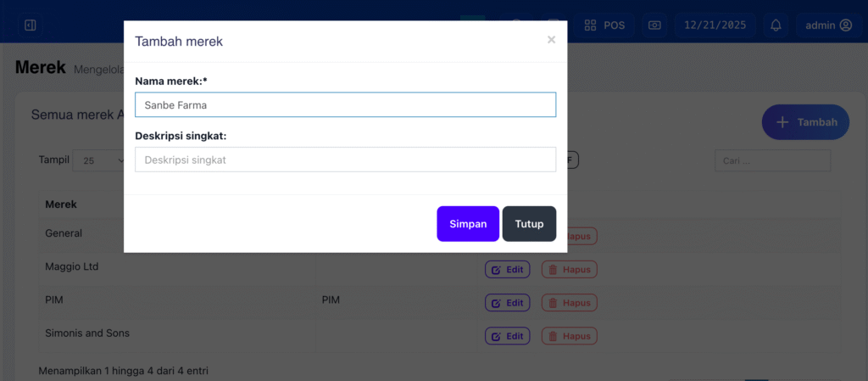Expand the Tampil entries dropdown

pyautogui.click(x=102, y=160)
